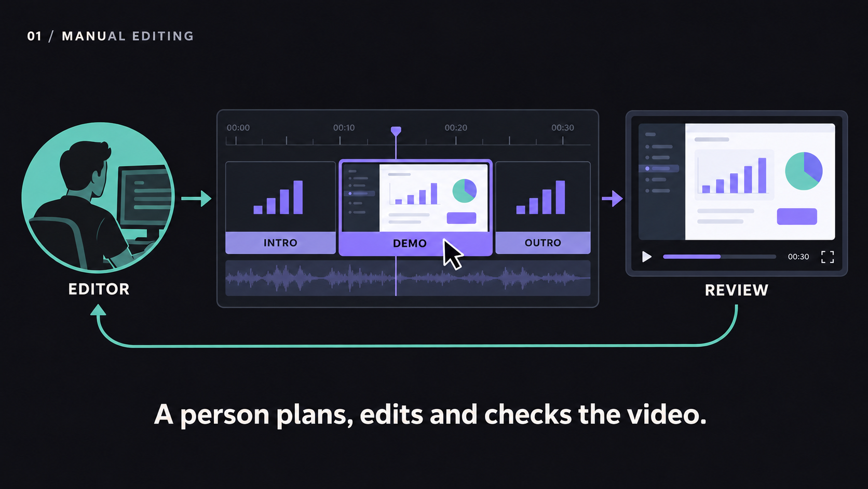
Task: Click the 00:00 timecode on the ruler
Action: coord(238,128)
